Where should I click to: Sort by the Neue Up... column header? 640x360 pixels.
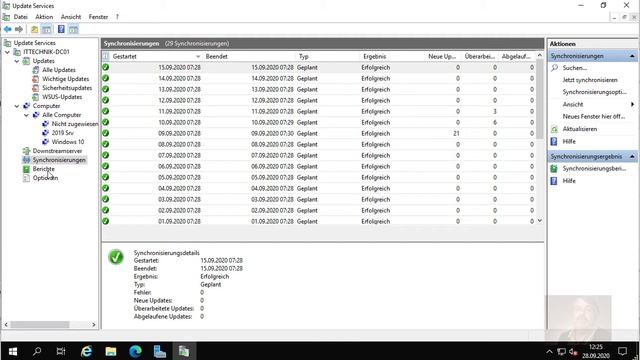point(442,56)
